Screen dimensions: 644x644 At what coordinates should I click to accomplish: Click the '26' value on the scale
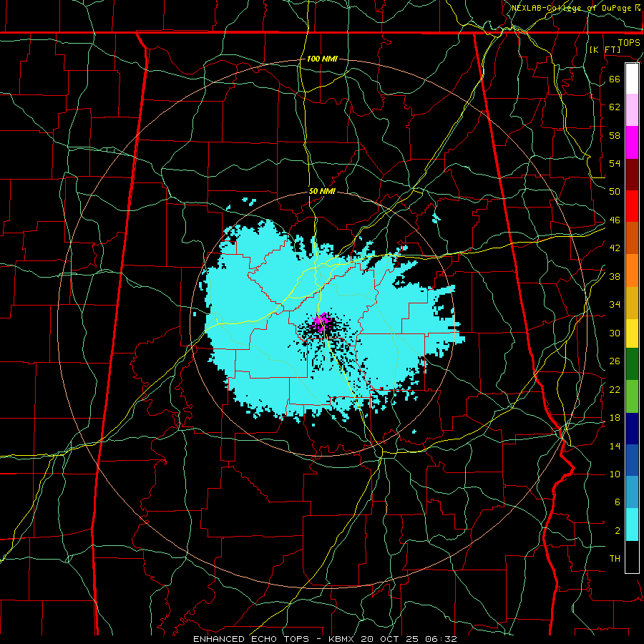click(x=615, y=361)
